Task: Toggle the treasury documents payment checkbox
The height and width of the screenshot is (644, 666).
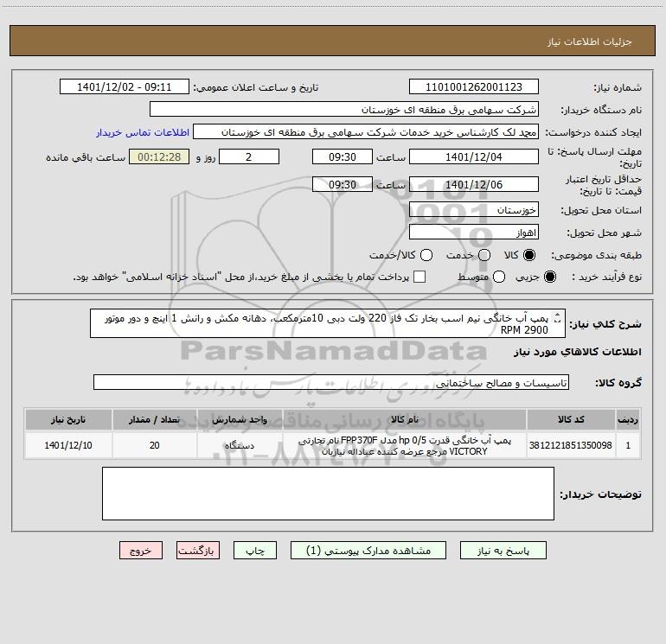Action: 420,277
